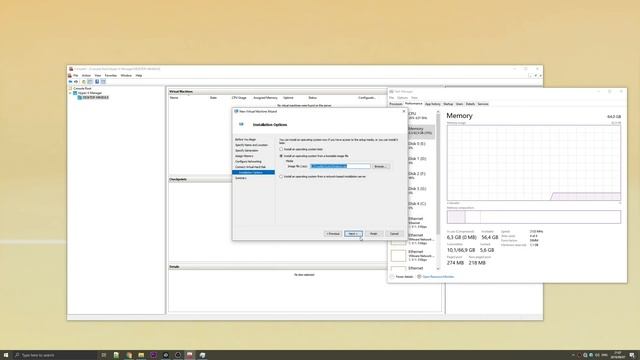Viewport: 640px width, 360px height.
Task: Click Fewer details in Task Manager
Action: [402, 277]
